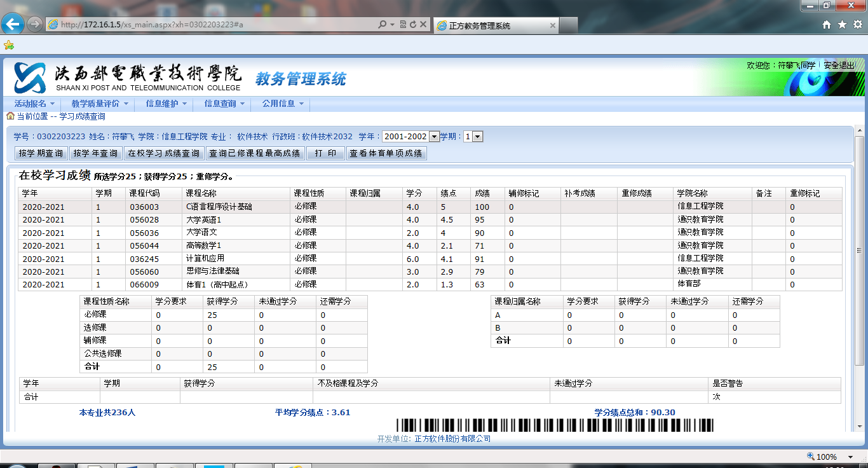Screen dimensions: 868x468
Task: Open browser tools gear icon
Action: (857, 25)
